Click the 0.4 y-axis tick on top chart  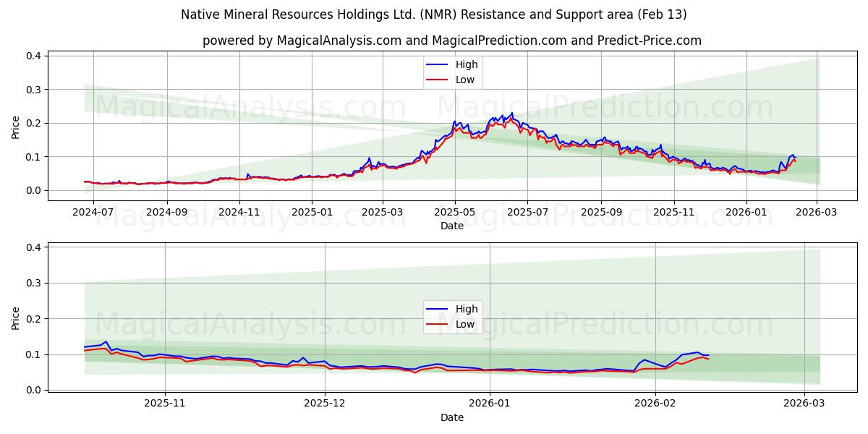(34, 56)
